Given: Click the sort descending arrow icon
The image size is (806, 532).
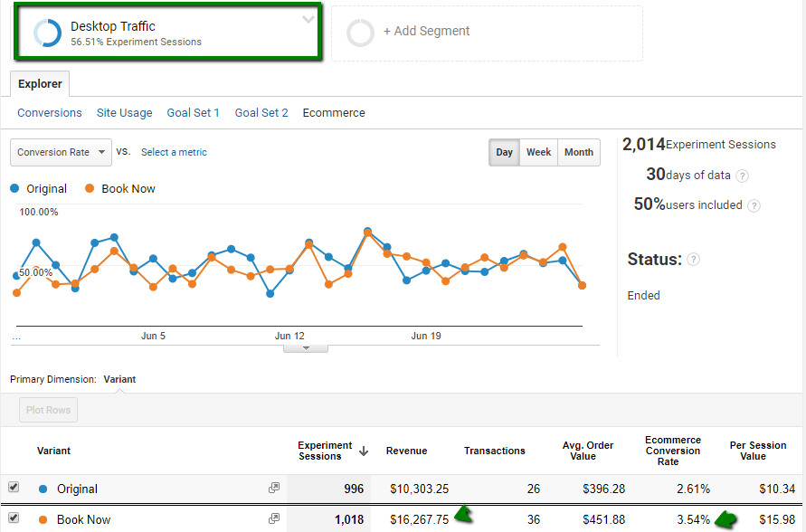Looking at the screenshot, I should [x=364, y=451].
